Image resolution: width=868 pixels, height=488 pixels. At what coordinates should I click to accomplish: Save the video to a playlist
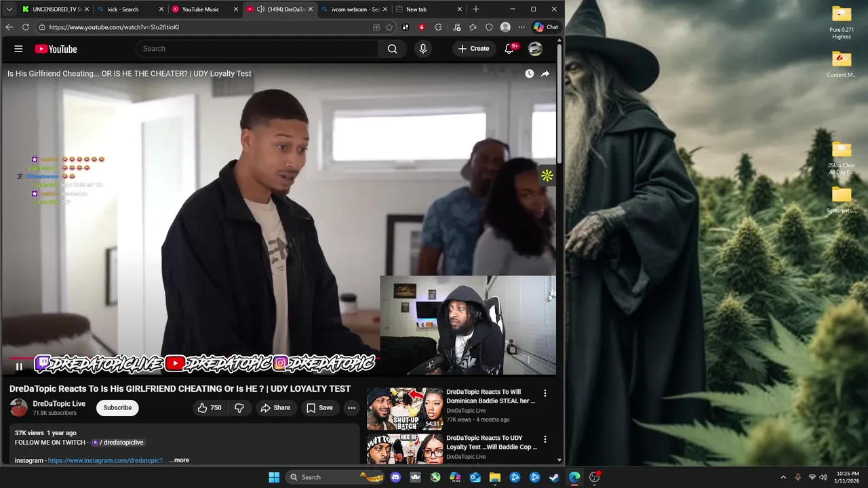pyautogui.click(x=319, y=408)
